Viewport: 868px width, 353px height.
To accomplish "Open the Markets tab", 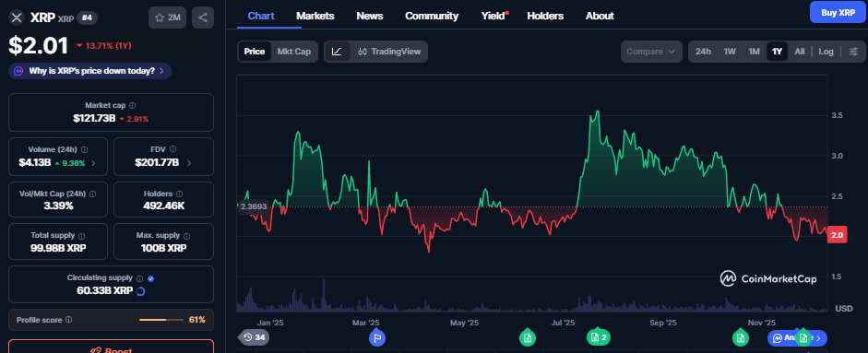I will pyautogui.click(x=315, y=16).
